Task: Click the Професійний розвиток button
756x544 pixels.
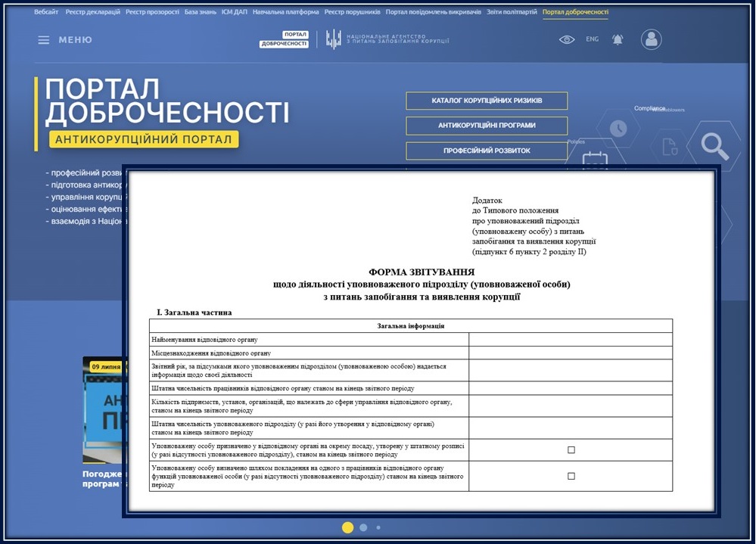Action: coord(487,151)
